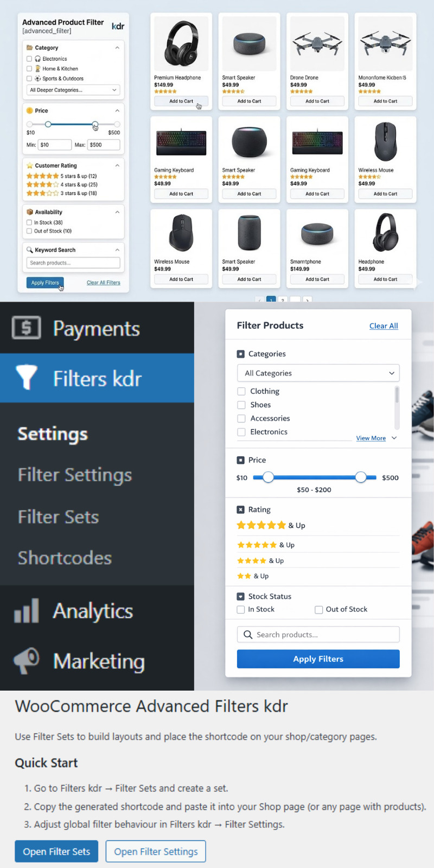Select the 5 stars & up (12) rating

(x=61, y=176)
